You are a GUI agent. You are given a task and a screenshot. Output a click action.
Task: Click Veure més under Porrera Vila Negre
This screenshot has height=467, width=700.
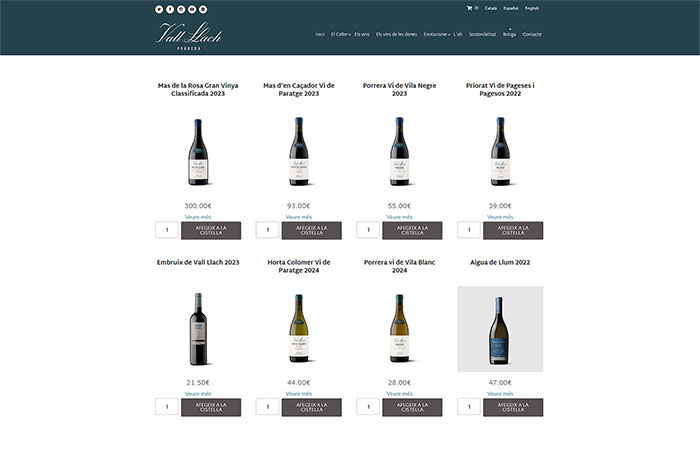(399, 216)
